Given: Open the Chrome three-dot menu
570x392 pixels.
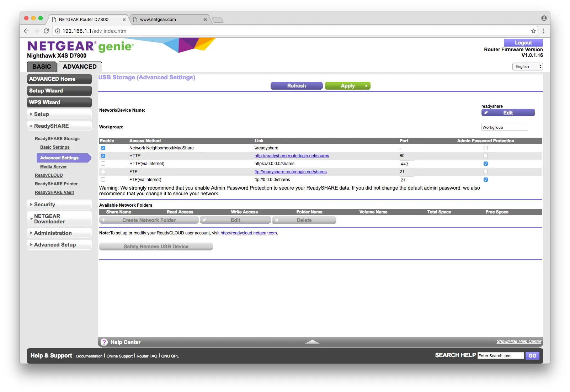Looking at the screenshot, I should tap(544, 31).
